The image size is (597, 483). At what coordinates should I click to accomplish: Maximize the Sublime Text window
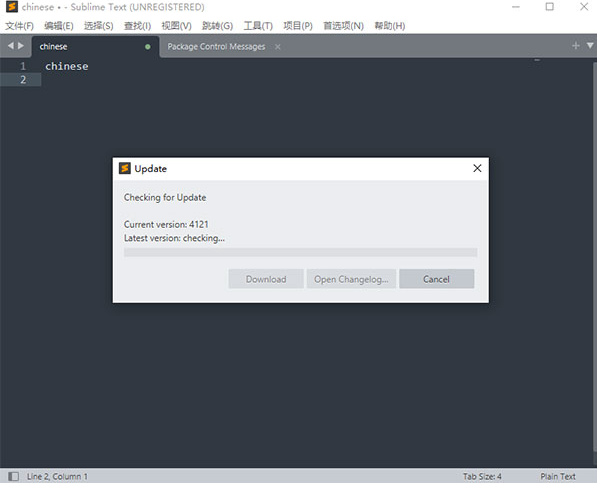coord(549,7)
